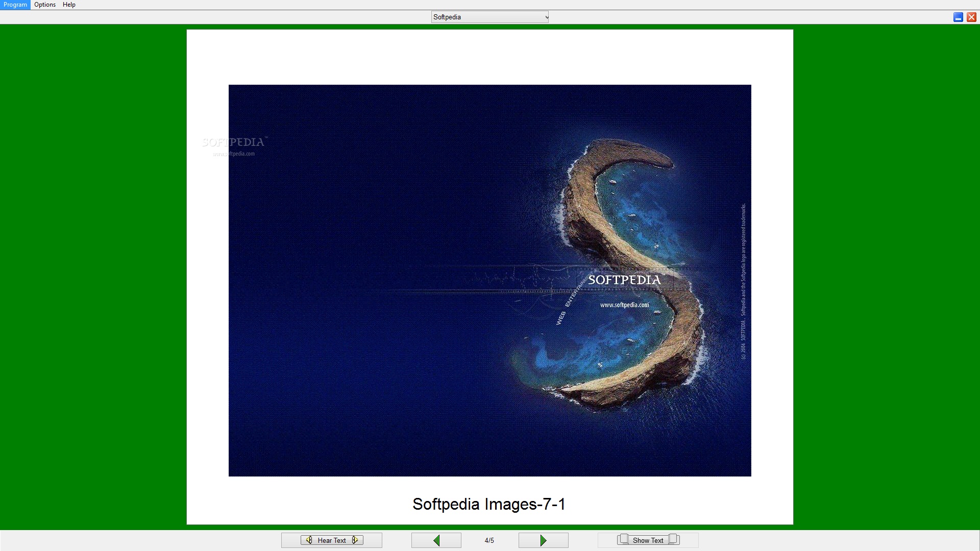Click the red close window icon
Viewport: 980px width, 551px height.
coord(971,17)
